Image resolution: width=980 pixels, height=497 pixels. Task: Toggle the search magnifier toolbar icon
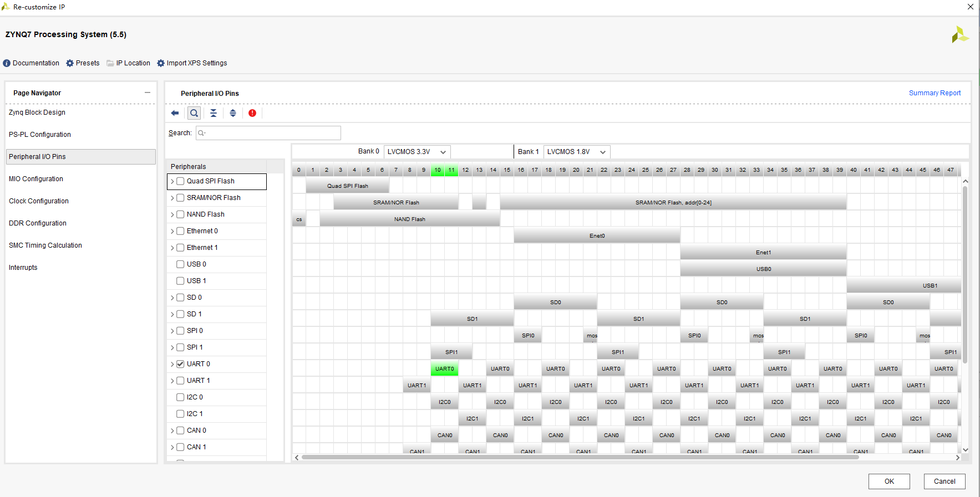(194, 113)
